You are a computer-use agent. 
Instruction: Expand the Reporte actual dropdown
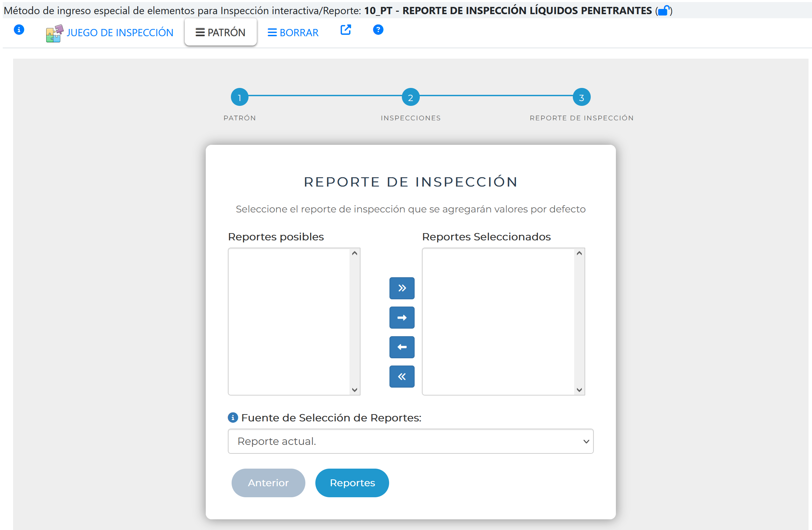410,441
